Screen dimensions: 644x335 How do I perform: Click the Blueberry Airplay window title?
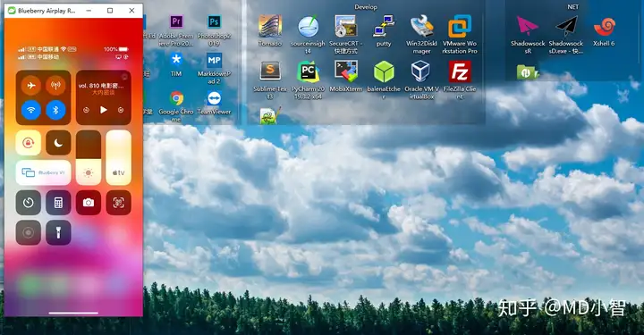47,11
